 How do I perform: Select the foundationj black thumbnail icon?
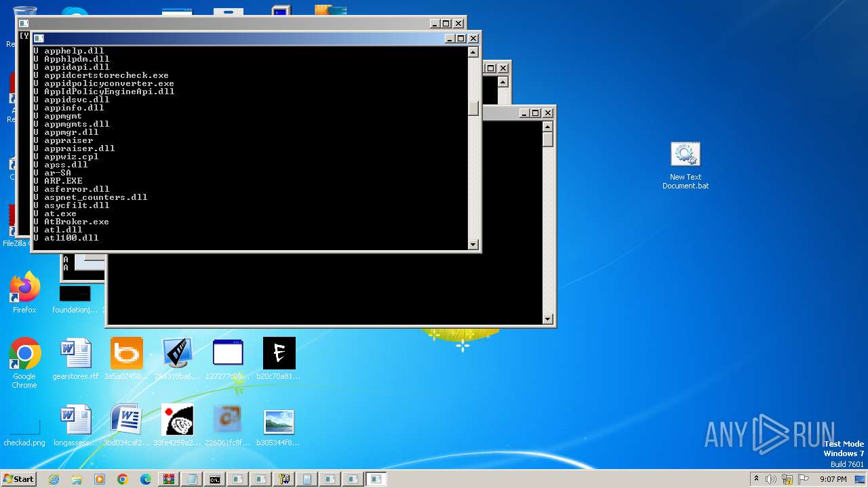point(75,299)
